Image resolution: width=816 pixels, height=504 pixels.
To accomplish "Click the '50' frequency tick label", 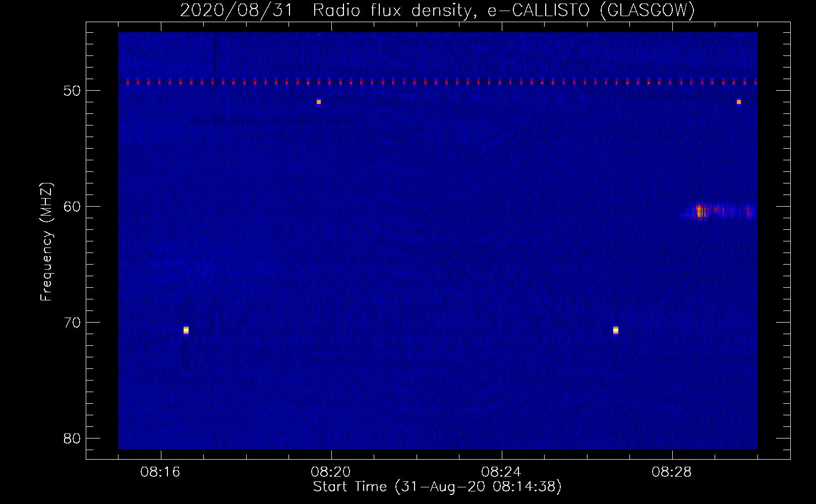I will (72, 91).
